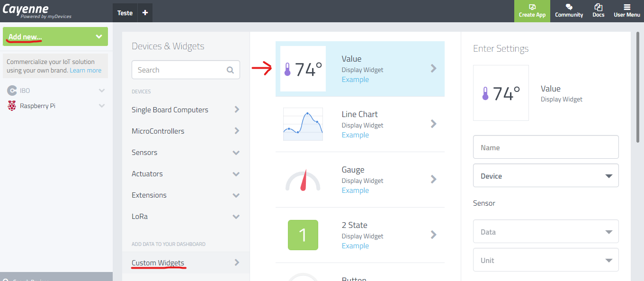Expand the Add new... dropdown

tap(55, 36)
